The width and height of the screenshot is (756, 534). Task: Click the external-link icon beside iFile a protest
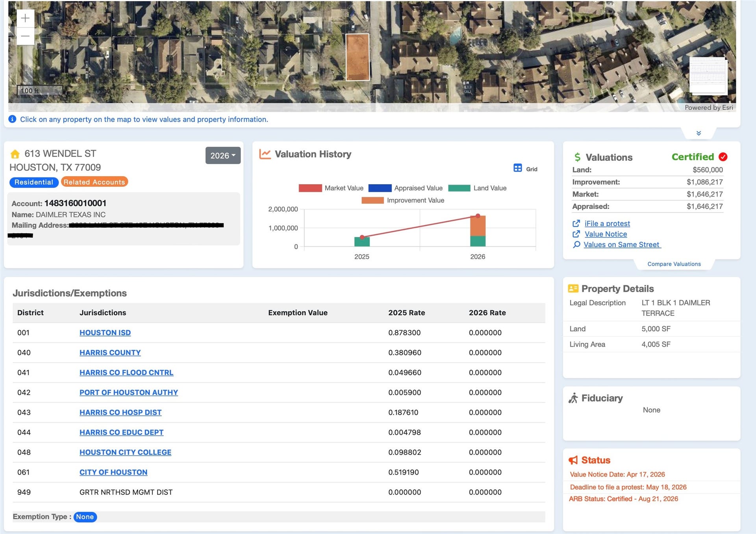coord(576,224)
